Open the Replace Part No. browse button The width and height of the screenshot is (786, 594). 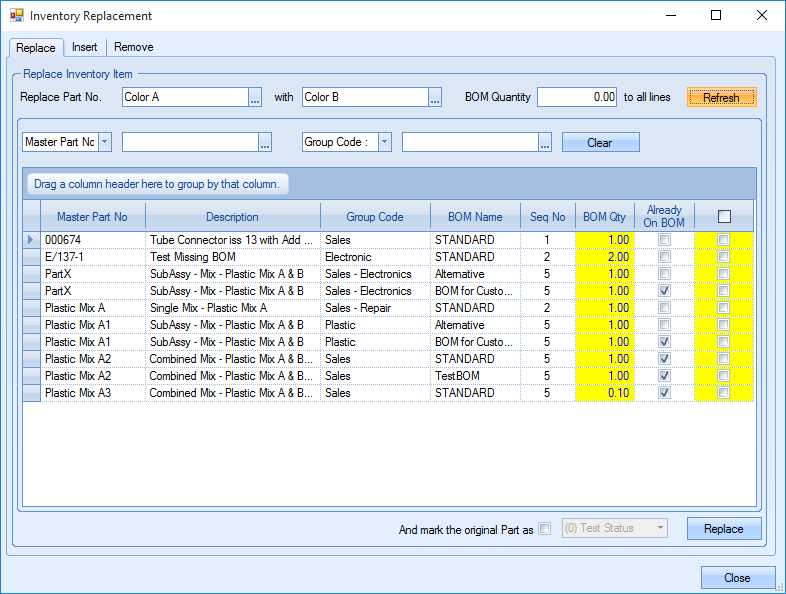tap(255, 97)
